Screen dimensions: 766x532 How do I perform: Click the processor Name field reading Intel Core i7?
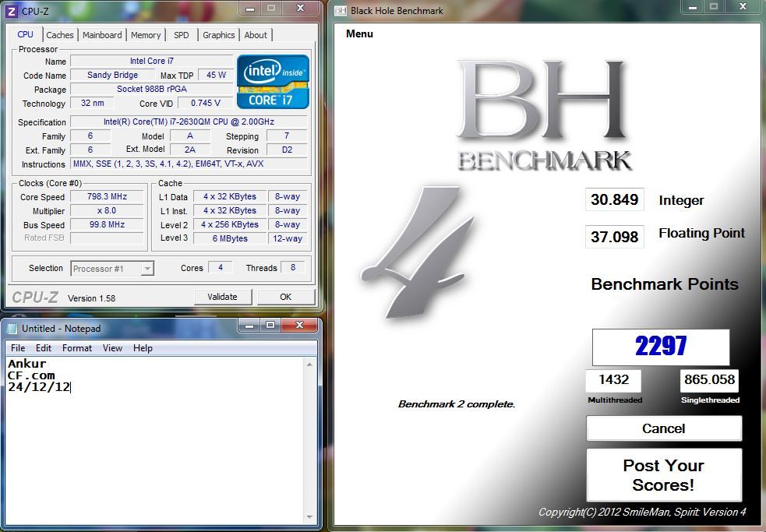click(x=151, y=61)
